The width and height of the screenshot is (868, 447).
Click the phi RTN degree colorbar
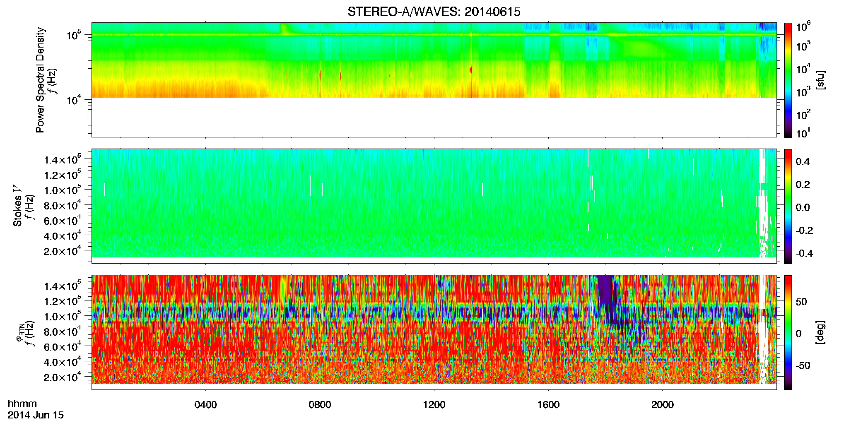pyautogui.click(x=788, y=332)
